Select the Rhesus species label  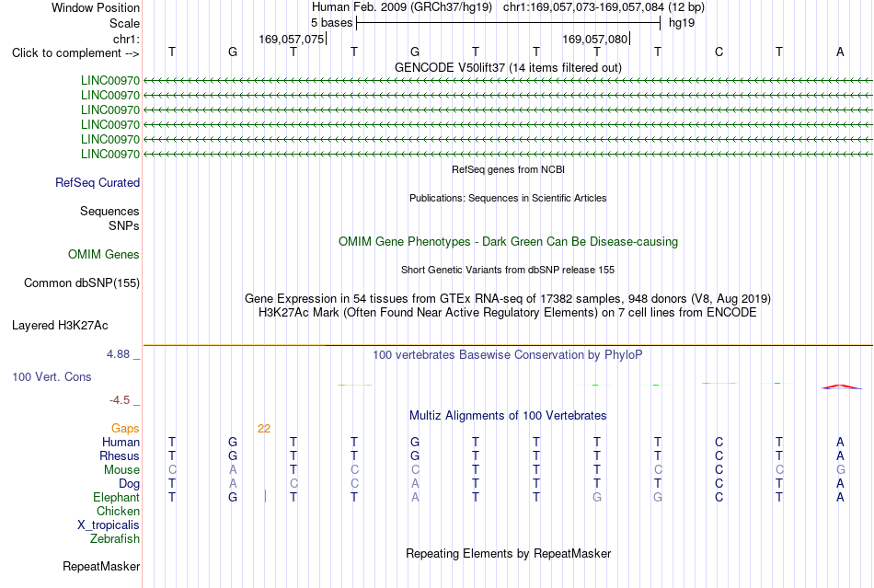120,455
